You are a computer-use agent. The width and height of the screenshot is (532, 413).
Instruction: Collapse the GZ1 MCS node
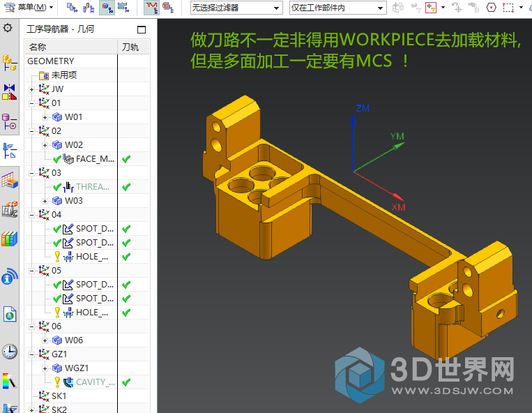[31, 354]
